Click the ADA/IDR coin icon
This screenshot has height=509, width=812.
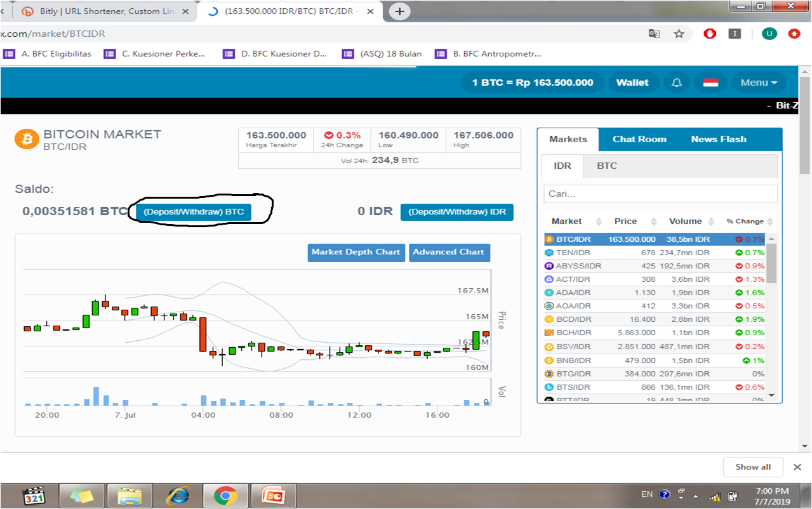549,293
